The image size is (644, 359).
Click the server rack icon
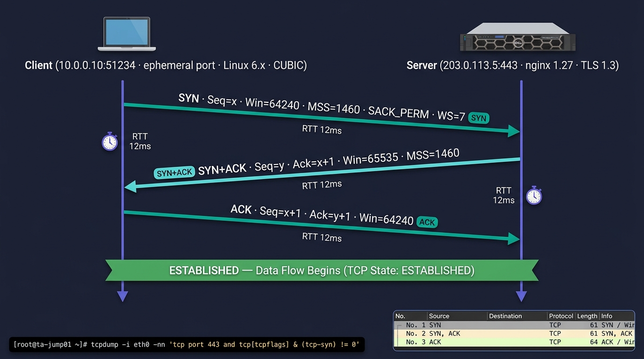pyautogui.click(x=517, y=37)
